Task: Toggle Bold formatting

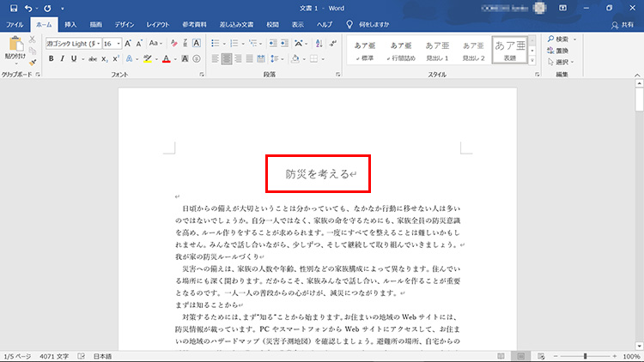Action: (x=52, y=59)
